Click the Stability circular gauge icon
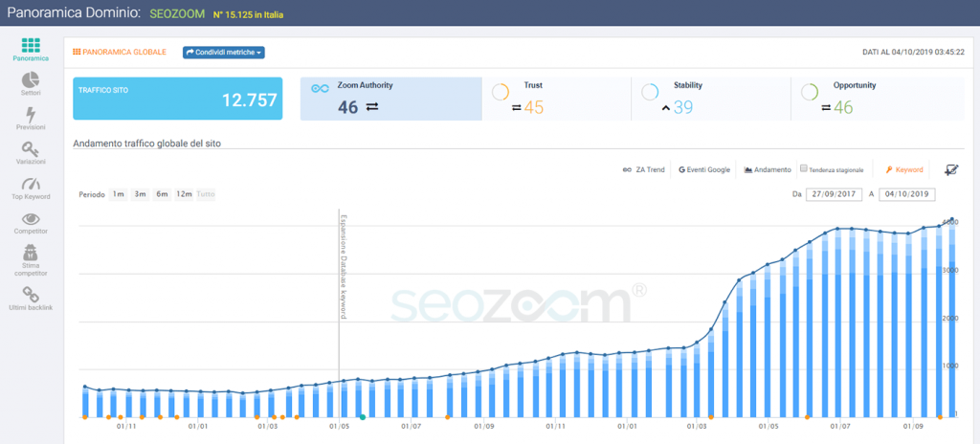Screen dimensions: 980x444 point(650,92)
